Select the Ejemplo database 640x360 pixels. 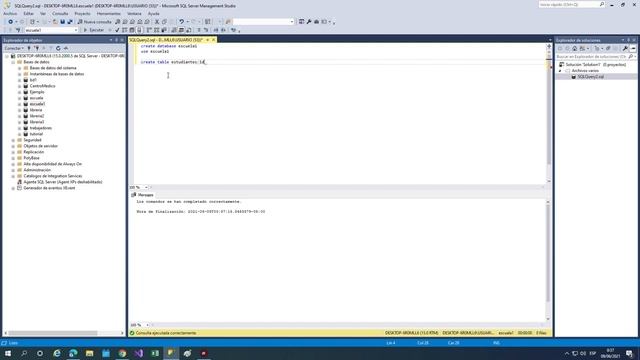(37, 92)
